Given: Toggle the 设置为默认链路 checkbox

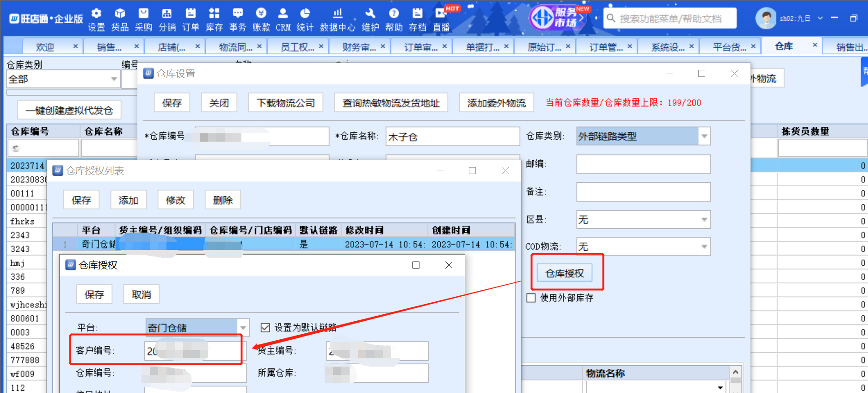Looking at the screenshot, I should point(265,328).
